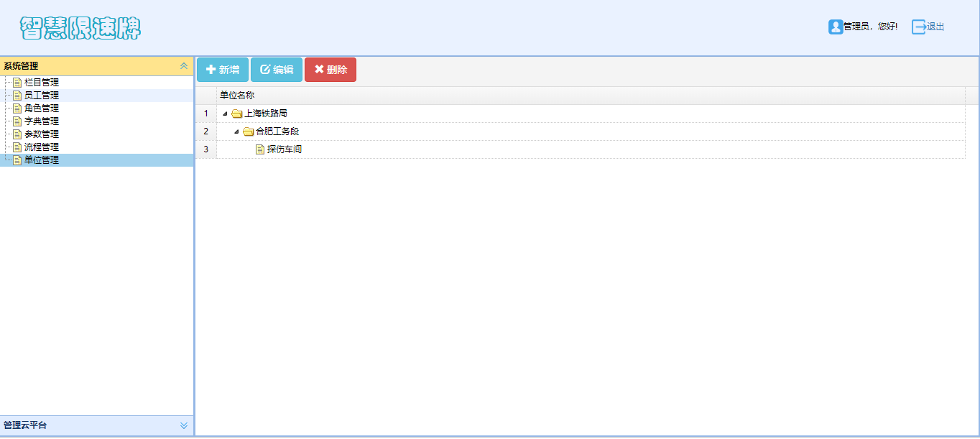Click the document icon beside 角色管理
This screenshot has height=439, width=980.
[17, 108]
